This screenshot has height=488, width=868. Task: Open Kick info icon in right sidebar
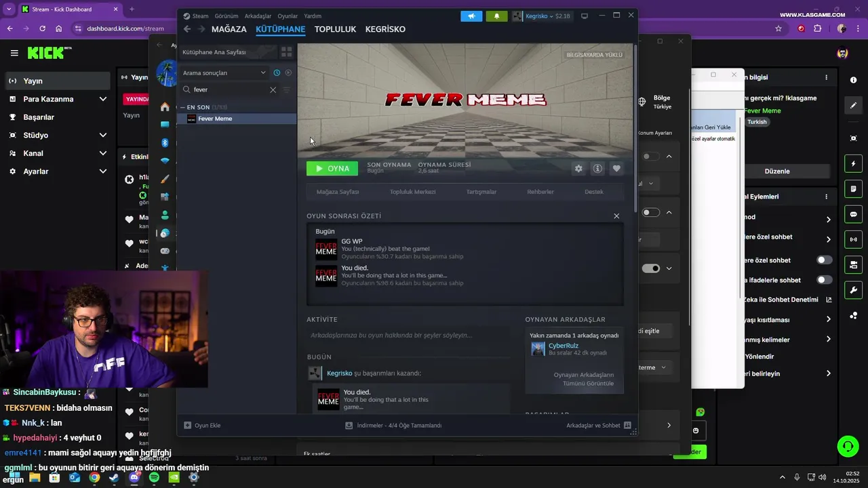tap(853, 80)
